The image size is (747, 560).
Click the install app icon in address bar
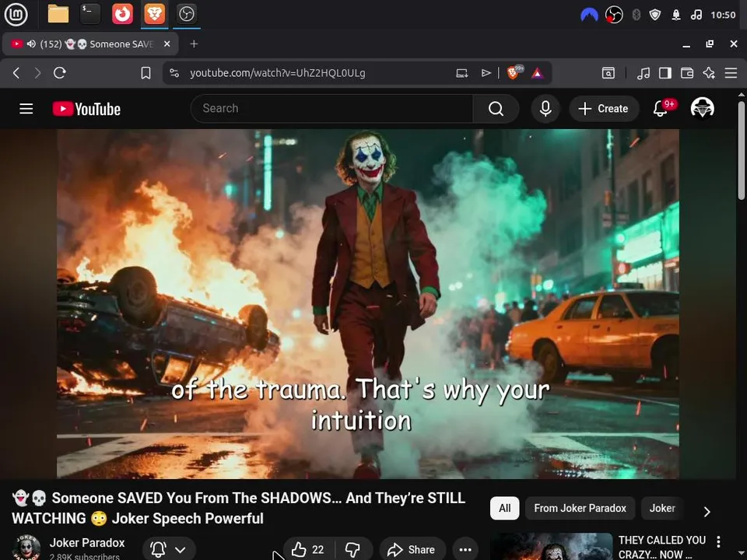click(461, 73)
